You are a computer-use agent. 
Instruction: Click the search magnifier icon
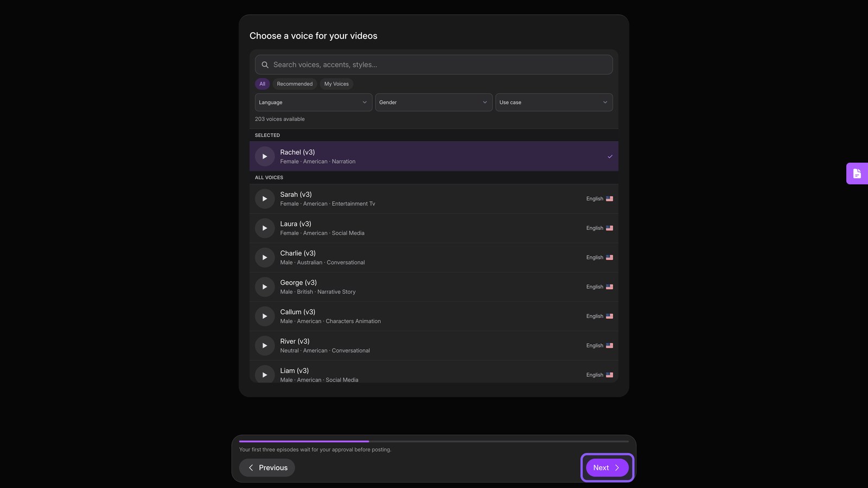pos(265,65)
